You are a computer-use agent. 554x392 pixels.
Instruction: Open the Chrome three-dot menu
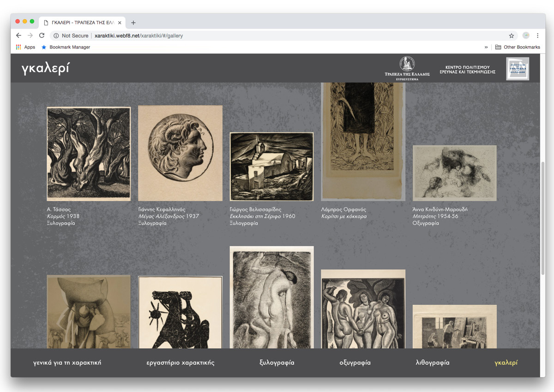click(x=537, y=36)
